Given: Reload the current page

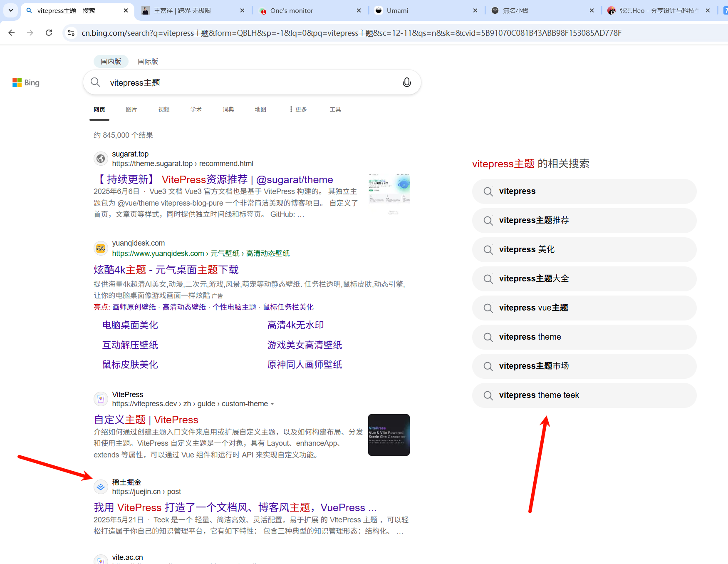Looking at the screenshot, I should click(49, 33).
